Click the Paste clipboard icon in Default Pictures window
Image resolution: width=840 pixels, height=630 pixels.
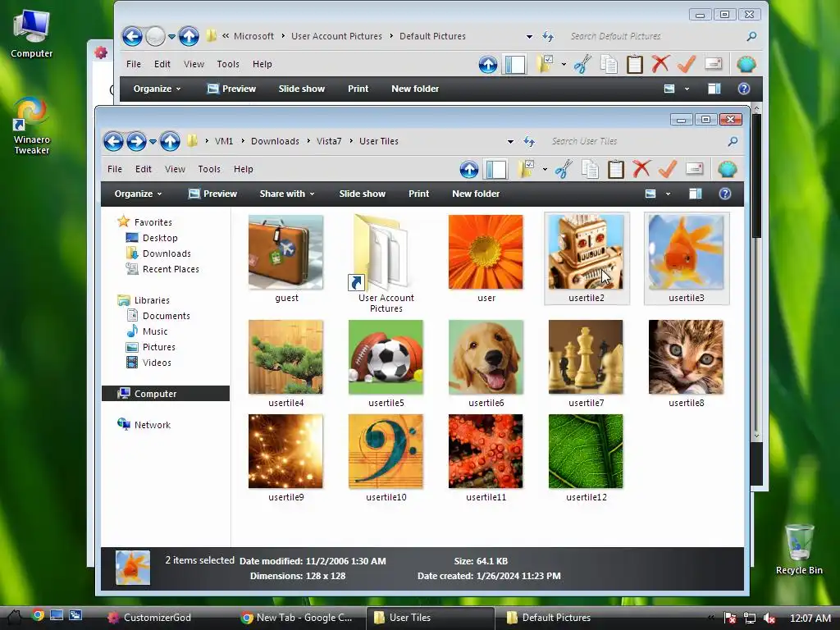pos(635,64)
